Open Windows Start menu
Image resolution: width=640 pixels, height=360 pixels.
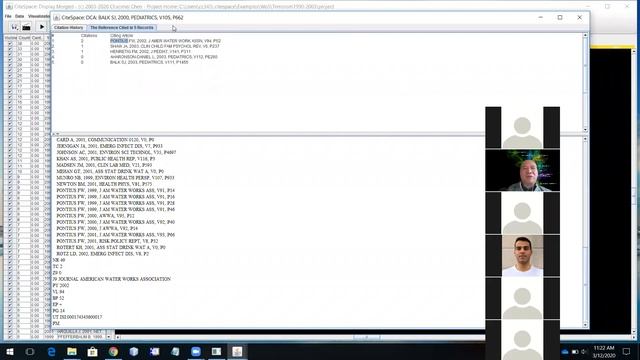(9, 351)
